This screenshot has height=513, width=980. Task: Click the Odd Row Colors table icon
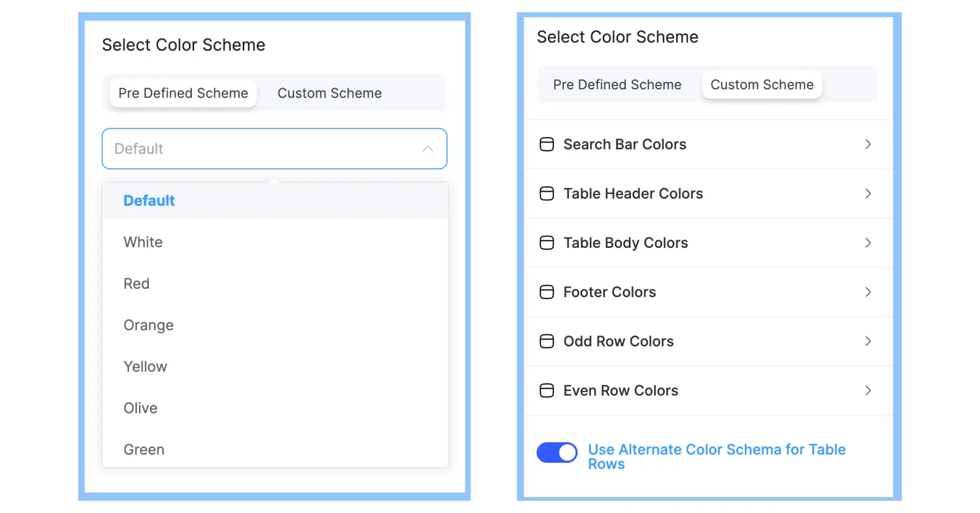pos(546,341)
